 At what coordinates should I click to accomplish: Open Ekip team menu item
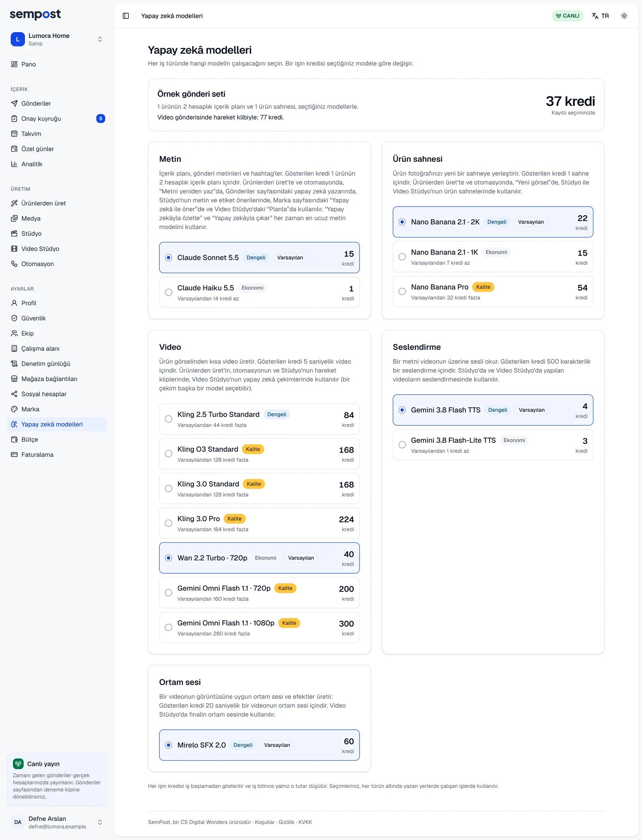tap(57, 333)
